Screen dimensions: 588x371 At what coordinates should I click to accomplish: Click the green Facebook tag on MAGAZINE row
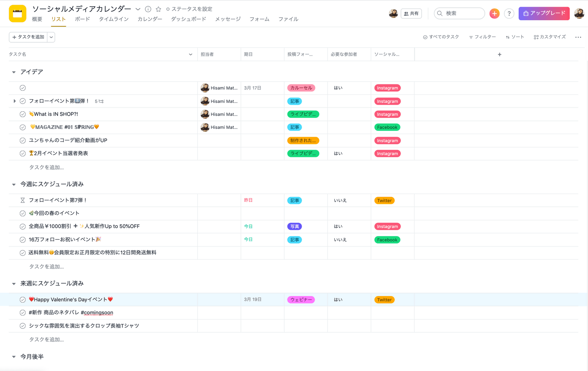pyautogui.click(x=387, y=127)
